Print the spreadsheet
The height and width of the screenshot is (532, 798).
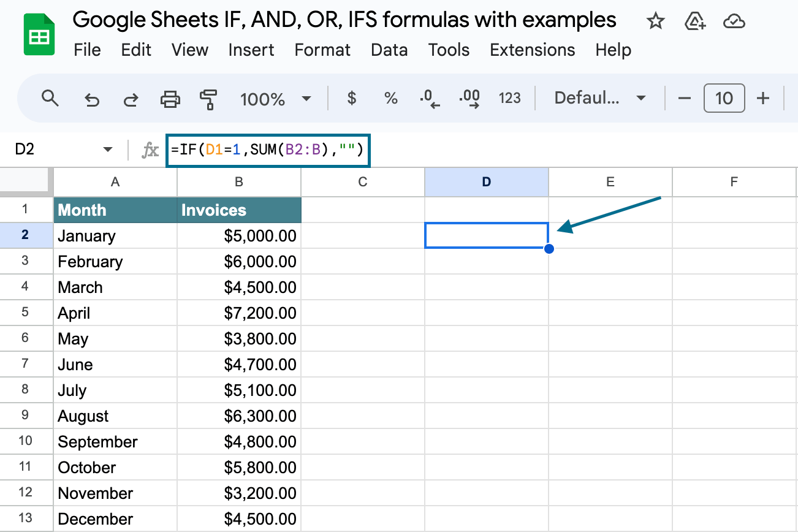pos(170,98)
